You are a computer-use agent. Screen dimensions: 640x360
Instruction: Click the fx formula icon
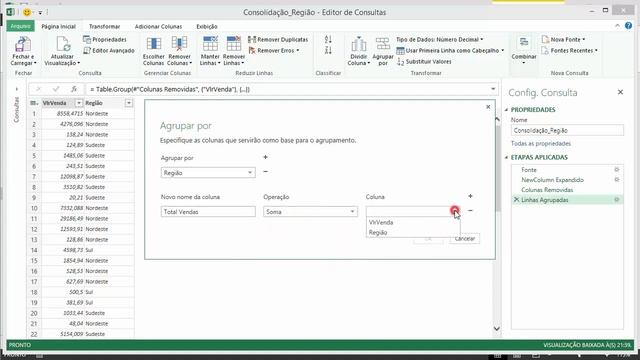point(74,89)
